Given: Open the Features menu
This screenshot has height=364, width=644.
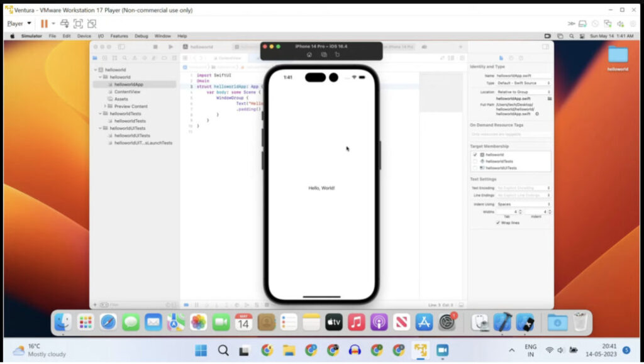Looking at the screenshot, I should click(x=119, y=36).
